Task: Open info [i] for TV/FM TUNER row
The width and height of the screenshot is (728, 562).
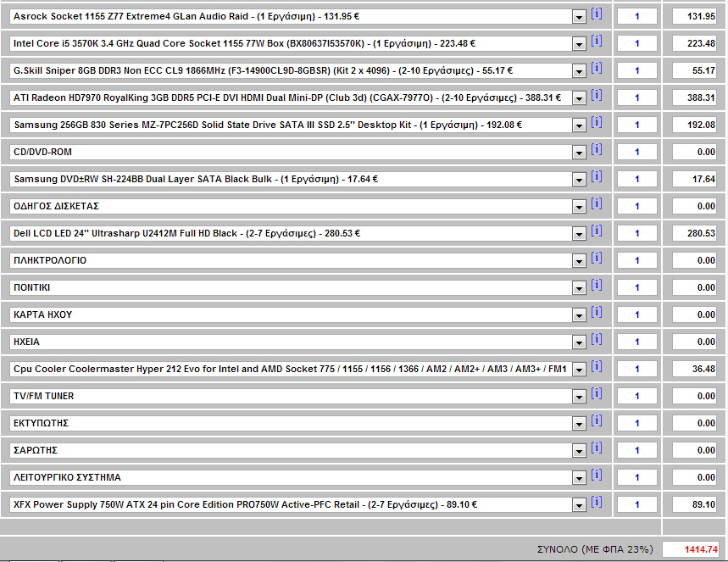Action: click(597, 394)
